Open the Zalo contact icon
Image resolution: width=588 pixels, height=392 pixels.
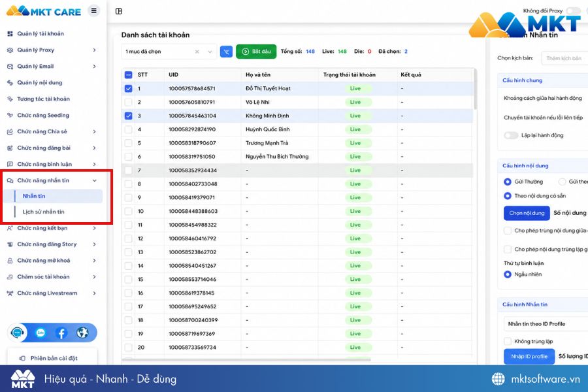tap(41, 333)
